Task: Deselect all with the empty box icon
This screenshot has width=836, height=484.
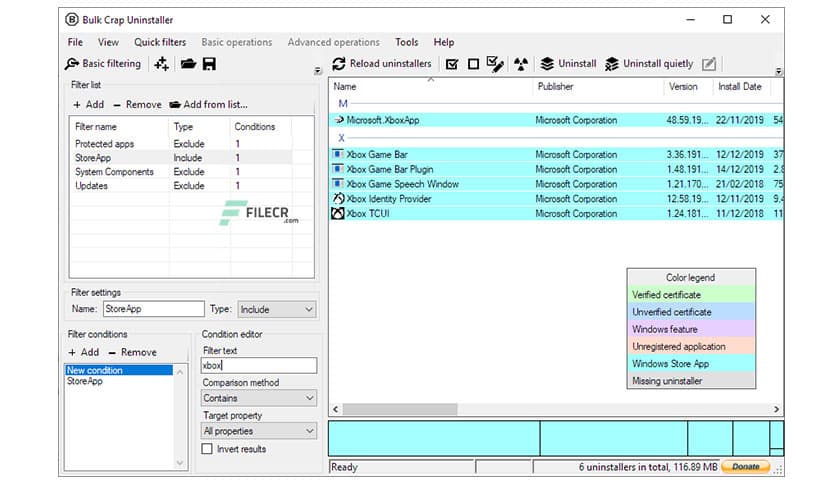Action: click(x=473, y=64)
